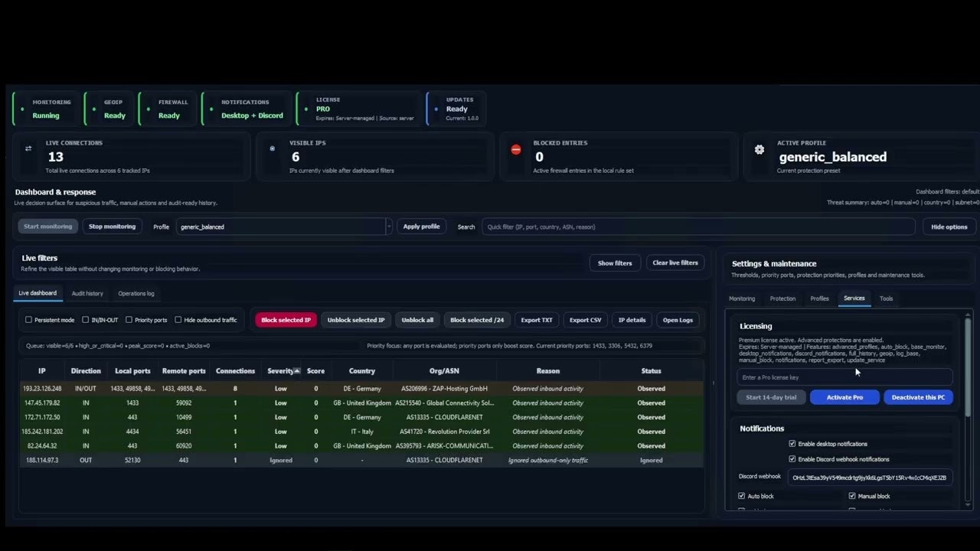
Task: Open the Tools tab
Action: pyautogui.click(x=887, y=298)
